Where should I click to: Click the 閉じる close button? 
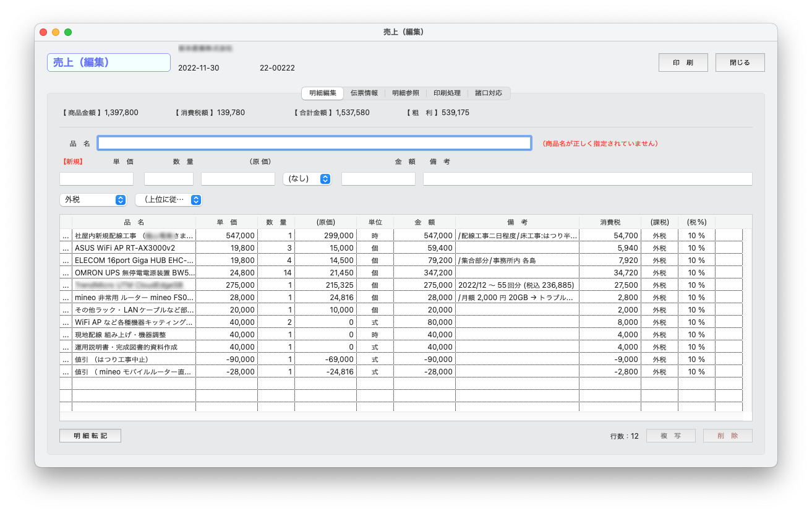740,63
